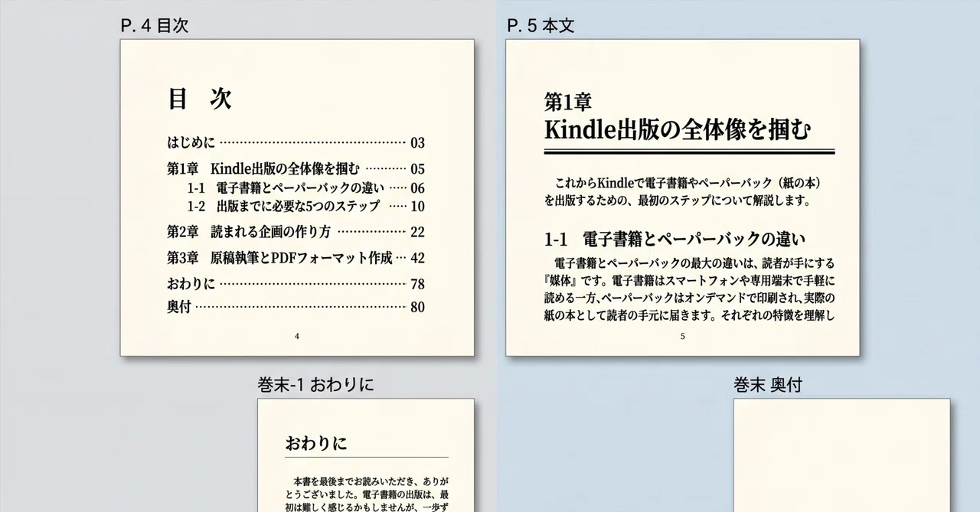Click the 第3章 原稿執筆とPDFフォーマット作成 entry
Image resolution: width=980 pixels, height=512 pixels.
pos(296,258)
